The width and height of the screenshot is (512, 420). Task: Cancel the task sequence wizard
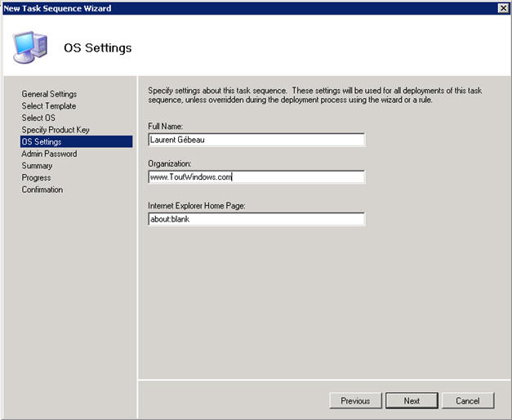(468, 400)
